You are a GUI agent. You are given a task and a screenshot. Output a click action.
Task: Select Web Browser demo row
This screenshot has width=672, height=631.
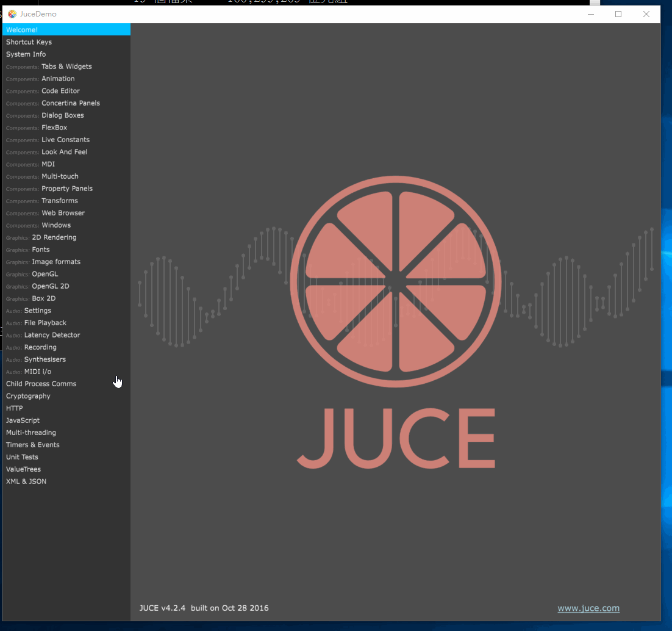click(x=66, y=213)
